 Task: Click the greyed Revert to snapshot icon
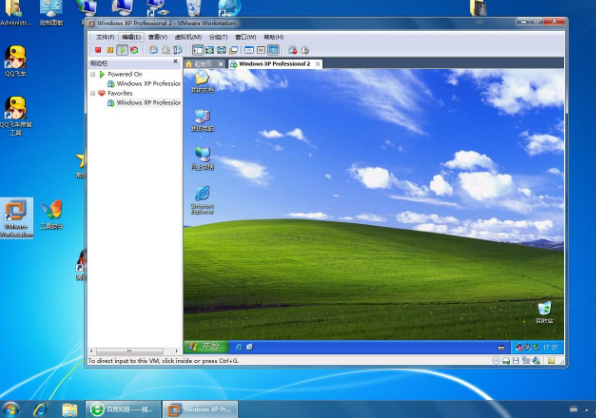pos(166,50)
